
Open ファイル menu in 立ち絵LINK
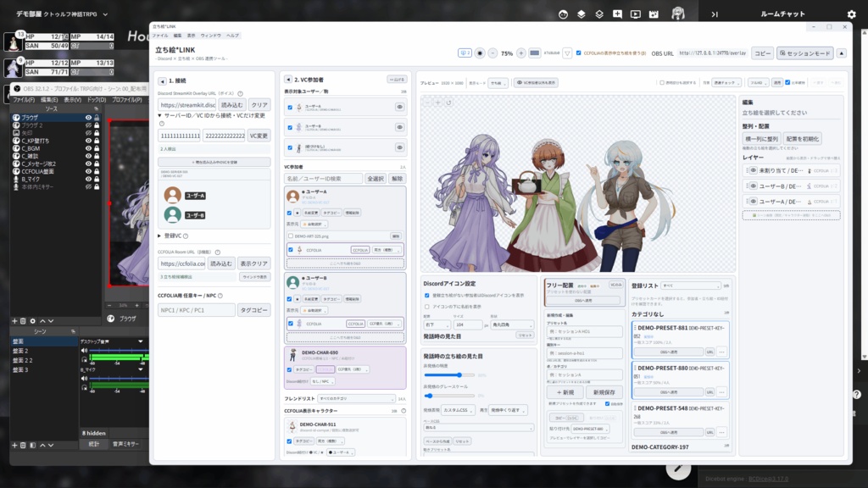pyautogui.click(x=160, y=36)
